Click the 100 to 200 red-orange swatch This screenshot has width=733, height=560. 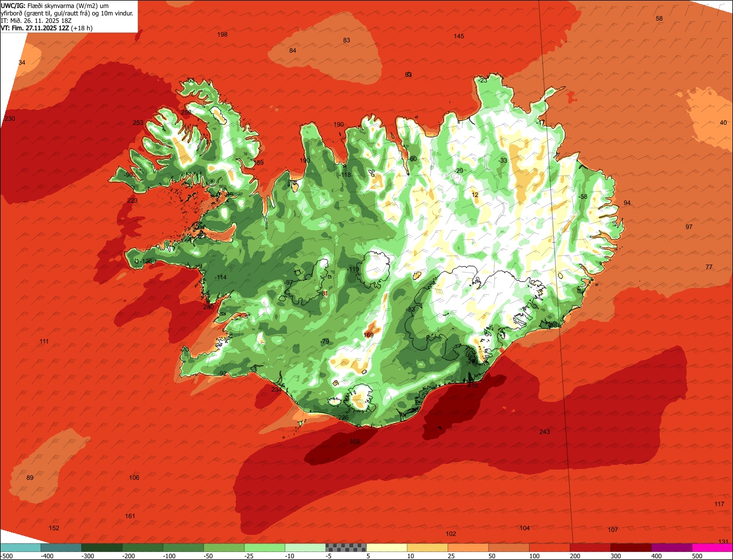(x=549, y=547)
